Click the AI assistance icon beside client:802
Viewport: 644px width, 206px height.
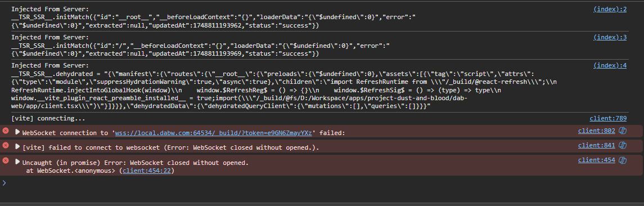click(x=623, y=131)
